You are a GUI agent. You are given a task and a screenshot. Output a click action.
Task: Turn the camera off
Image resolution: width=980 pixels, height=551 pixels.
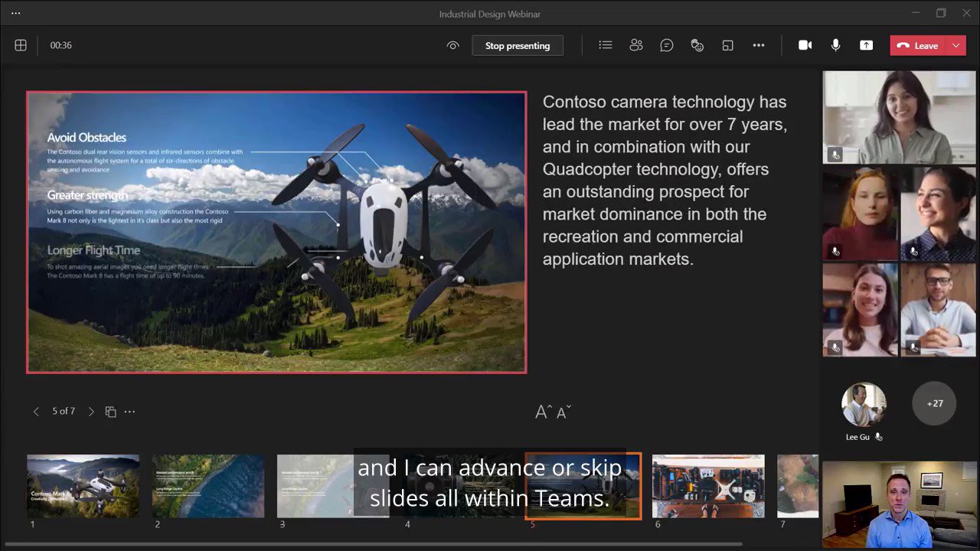point(805,45)
